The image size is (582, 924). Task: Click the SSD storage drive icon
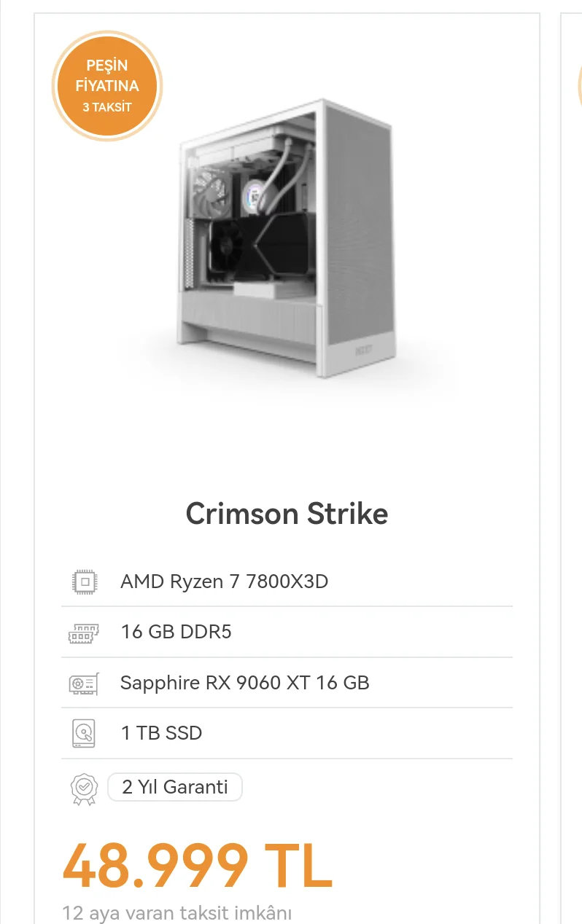[84, 733]
